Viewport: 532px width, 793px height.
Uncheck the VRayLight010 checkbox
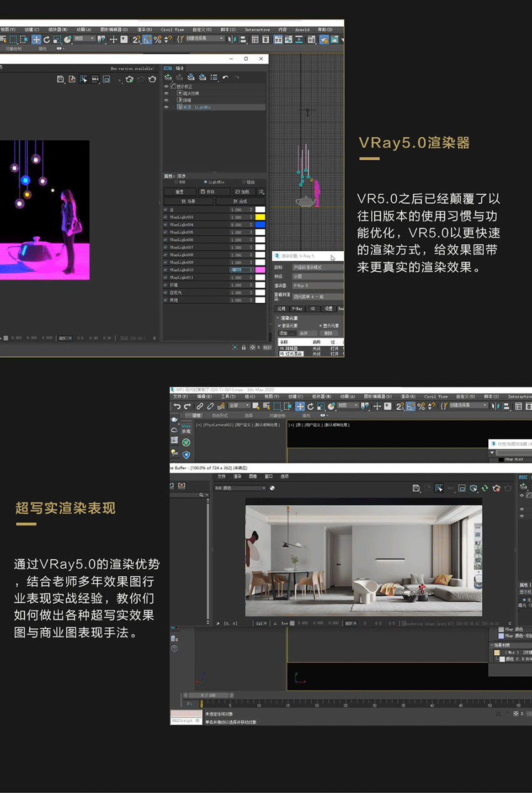[x=165, y=270]
